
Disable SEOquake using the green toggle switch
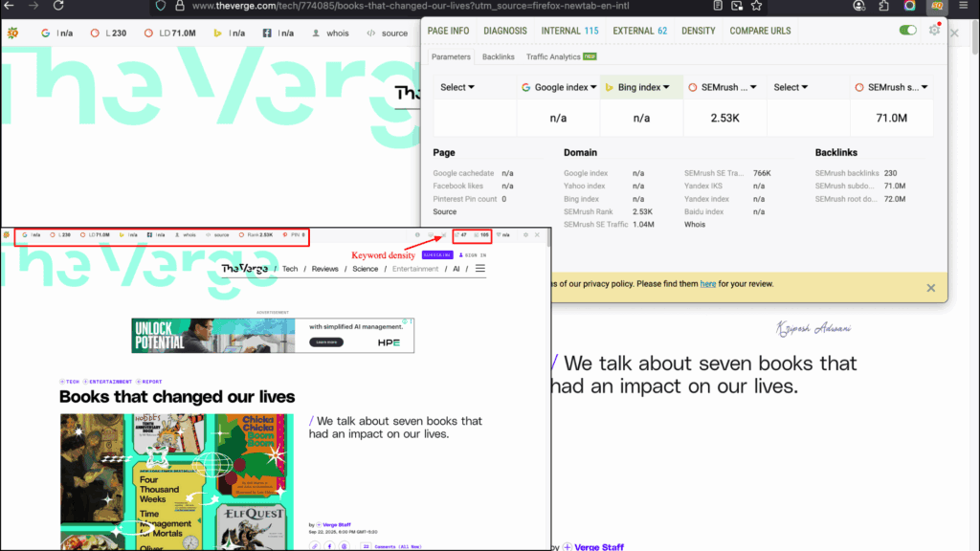(x=907, y=30)
